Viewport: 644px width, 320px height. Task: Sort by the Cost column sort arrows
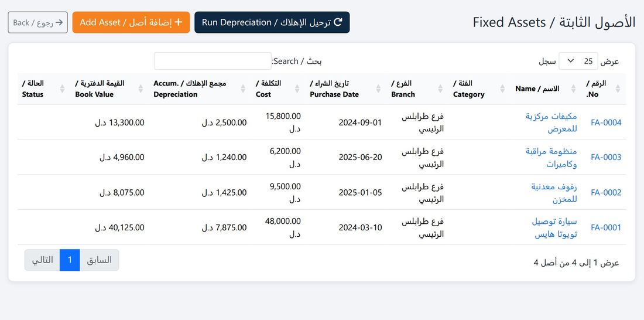coord(297,89)
